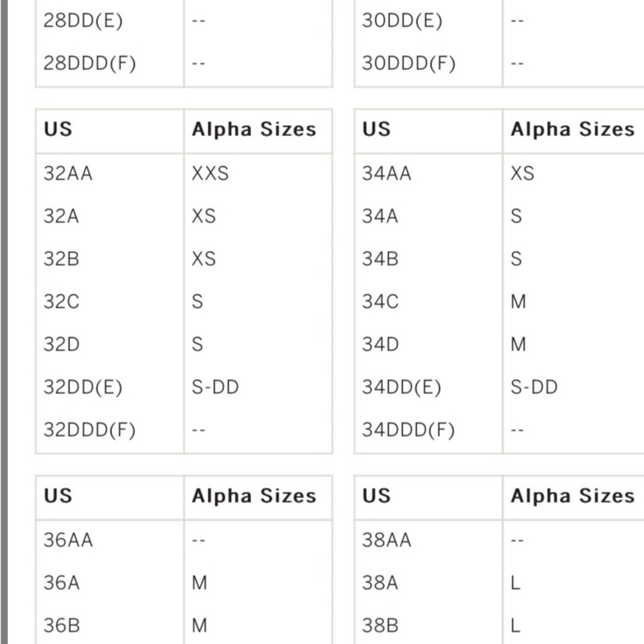The width and height of the screenshot is (644, 644).
Task: Click the XXS alpha size value
Action: point(211,173)
